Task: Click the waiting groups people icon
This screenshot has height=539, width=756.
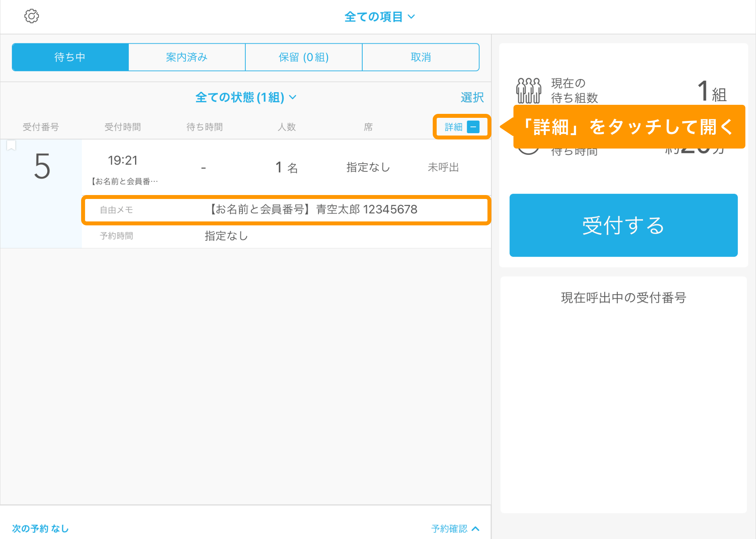Action: pyautogui.click(x=528, y=91)
